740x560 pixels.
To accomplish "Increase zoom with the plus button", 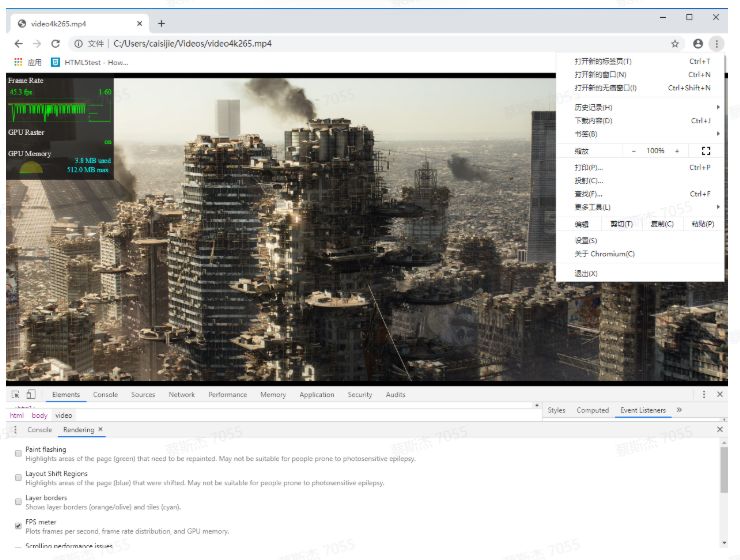I will (677, 151).
